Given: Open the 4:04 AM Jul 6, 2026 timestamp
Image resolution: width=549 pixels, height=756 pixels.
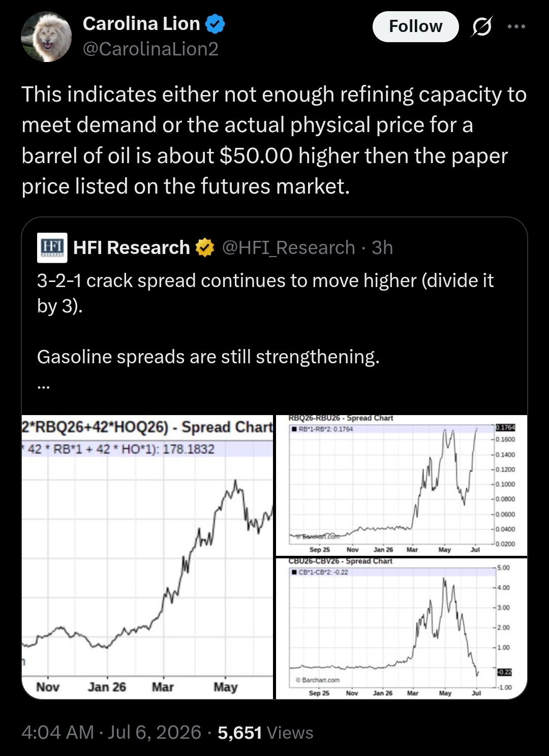Looking at the screenshot, I should (x=111, y=732).
